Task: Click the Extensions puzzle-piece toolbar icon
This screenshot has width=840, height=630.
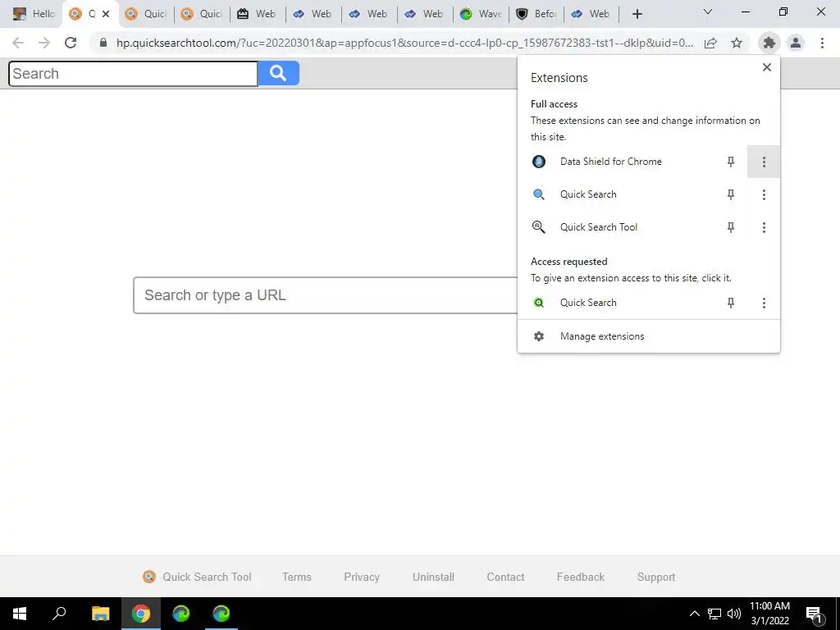Action: pyautogui.click(x=769, y=43)
